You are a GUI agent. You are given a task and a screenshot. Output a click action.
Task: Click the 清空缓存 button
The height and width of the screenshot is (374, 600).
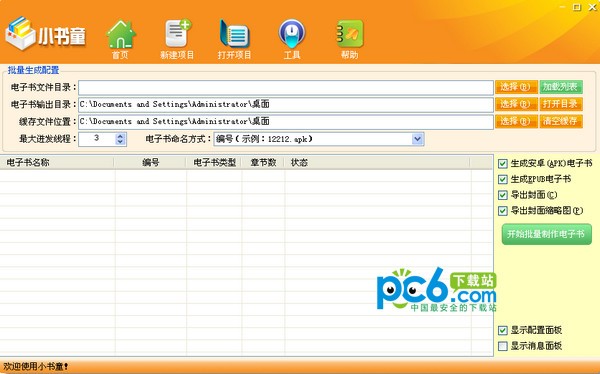click(x=561, y=121)
